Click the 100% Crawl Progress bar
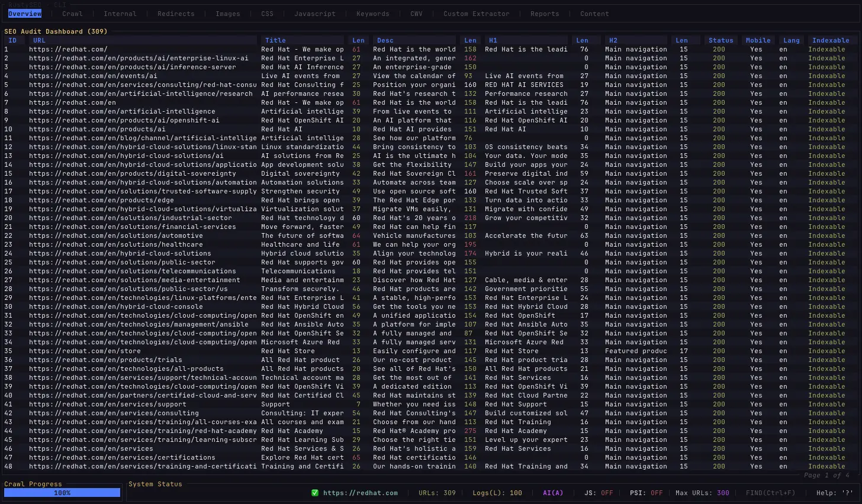The image size is (862, 504). pyautogui.click(x=62, y=493)
